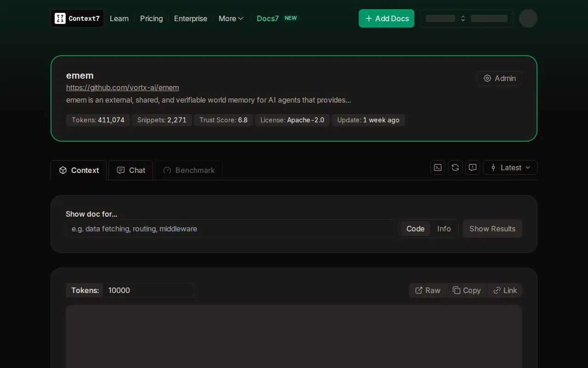Click the Trust Score: 6.8 badge

223,120
